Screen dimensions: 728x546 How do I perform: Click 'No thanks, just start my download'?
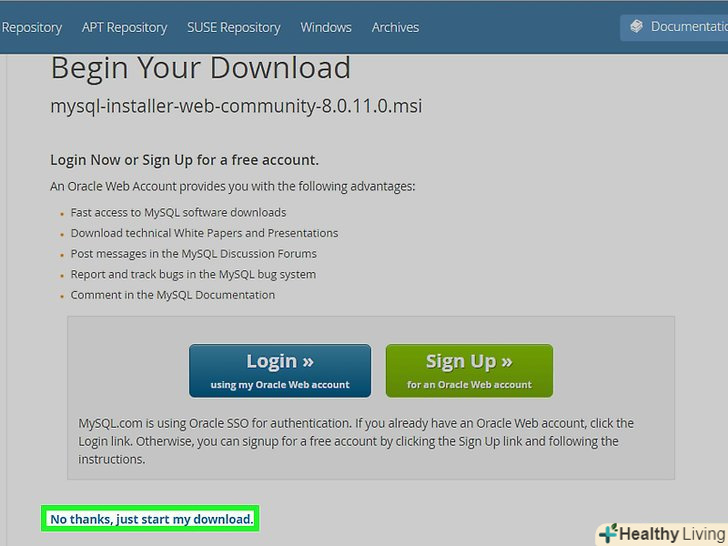coord(151,519)
